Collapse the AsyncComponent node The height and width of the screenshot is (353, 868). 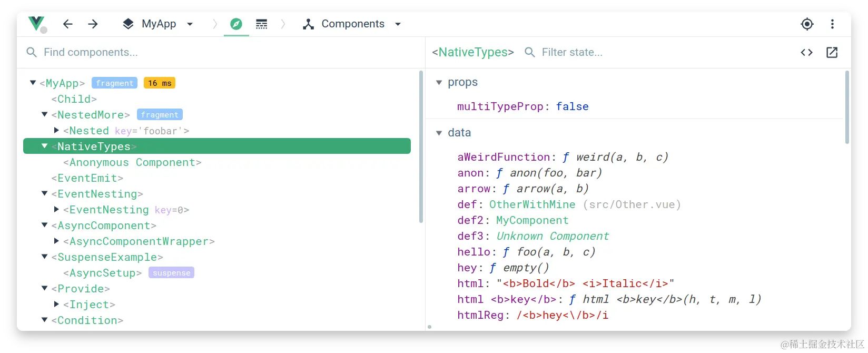click(45, 225)
